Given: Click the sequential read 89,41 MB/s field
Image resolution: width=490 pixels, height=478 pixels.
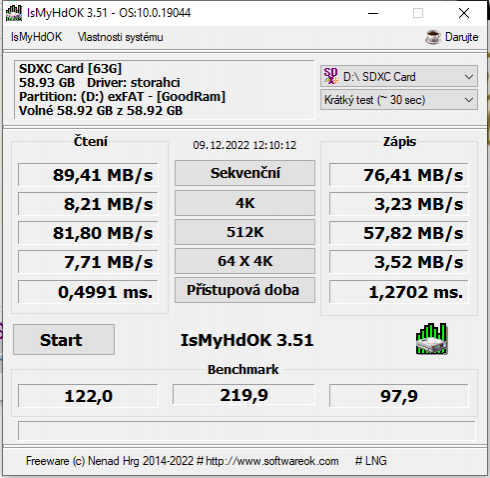Looking at the screenshot, I should (x=88, y=175).
